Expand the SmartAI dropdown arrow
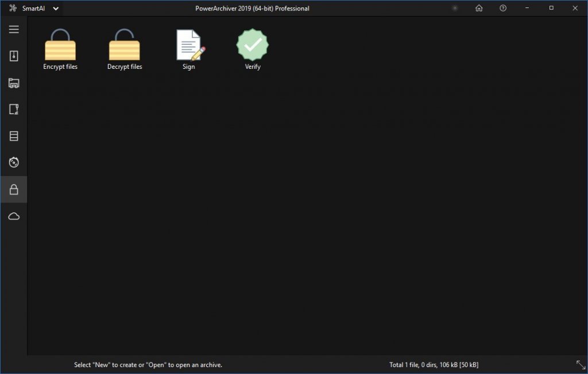588x374 pixels. 56,8
